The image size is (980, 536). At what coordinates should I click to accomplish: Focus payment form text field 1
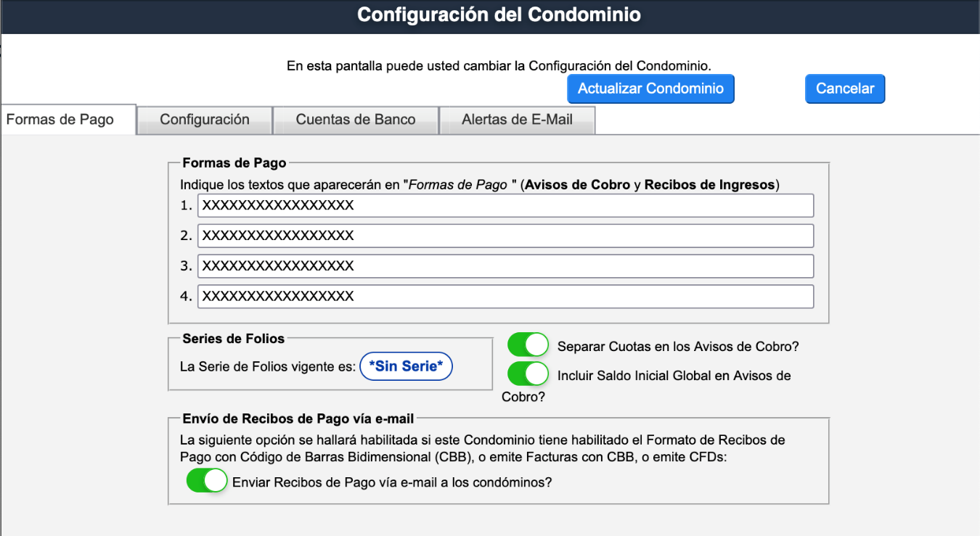(505, 205)
